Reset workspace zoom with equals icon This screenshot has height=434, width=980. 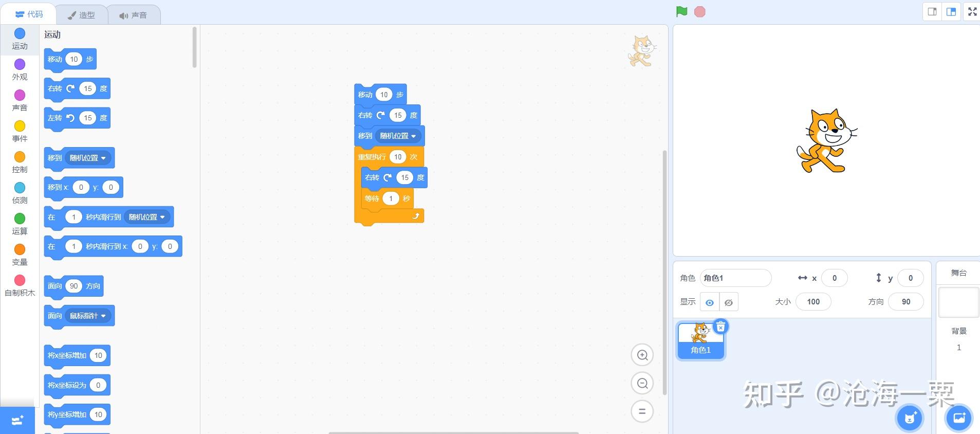click(x=642, y=411)
